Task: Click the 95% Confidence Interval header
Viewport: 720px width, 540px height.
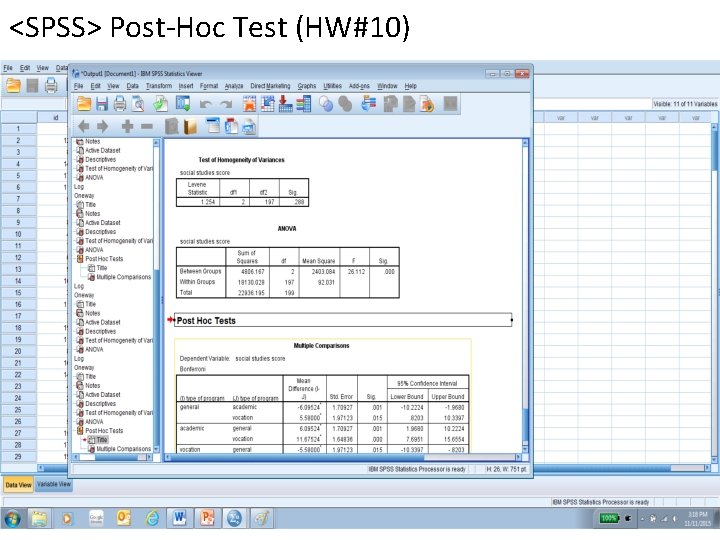Action: [x=427, y=383]
